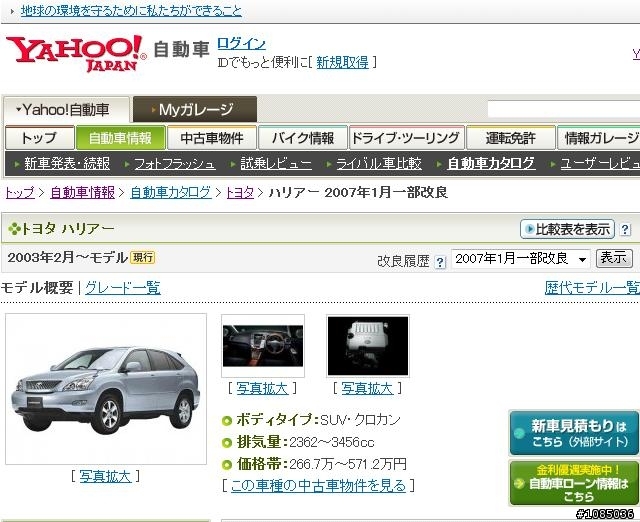Select the バイク情報 navigation tab
640x522 pixels.
303,138
